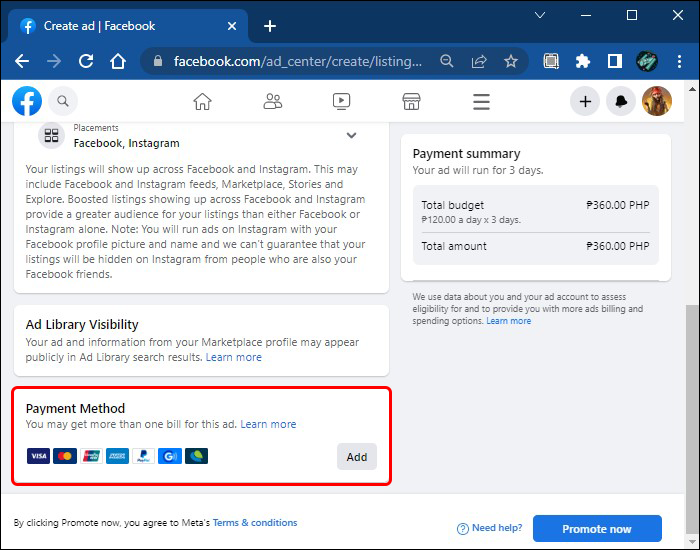Click the Total budget ₱360.00 PHP value
Viewport: 700px width, 550px height.
pyautogui.click(x=617, y=205)
